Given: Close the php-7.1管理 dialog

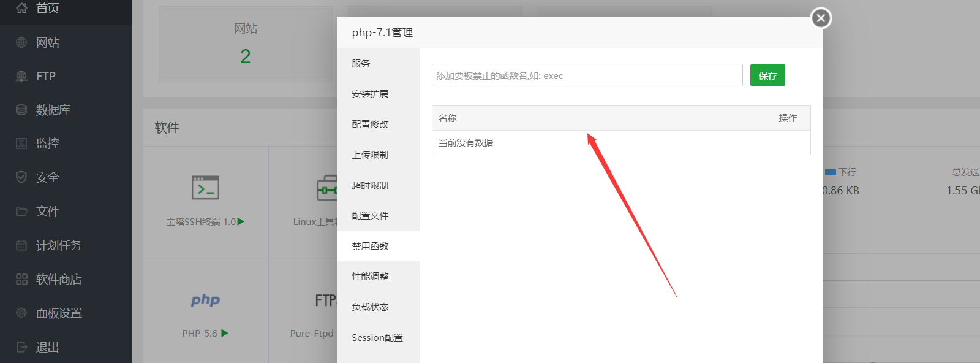Looking at the screenshot, I should click(x=821, y=18).
